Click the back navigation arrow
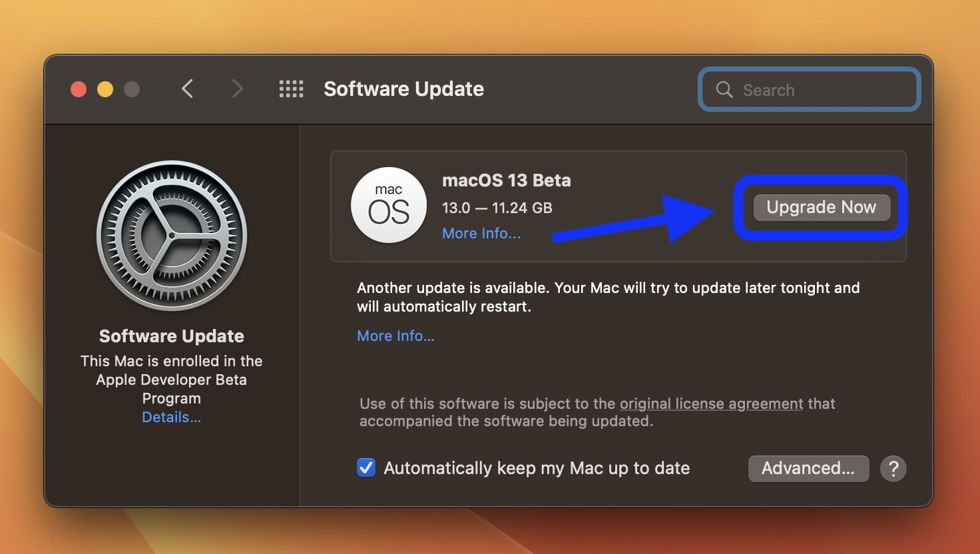Viewport: 980px width, 554px height. tap(187, 89)
